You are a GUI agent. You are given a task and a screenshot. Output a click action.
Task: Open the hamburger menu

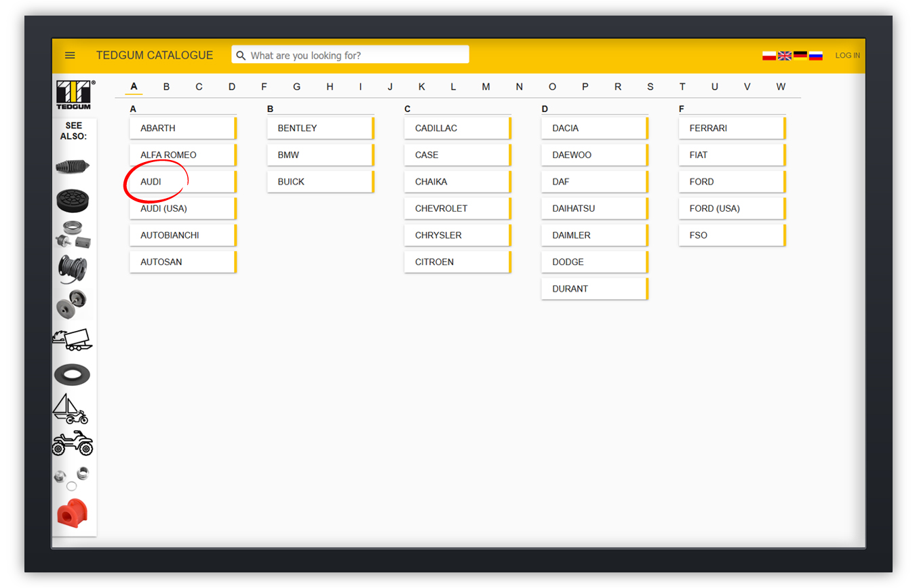(70, 56)
